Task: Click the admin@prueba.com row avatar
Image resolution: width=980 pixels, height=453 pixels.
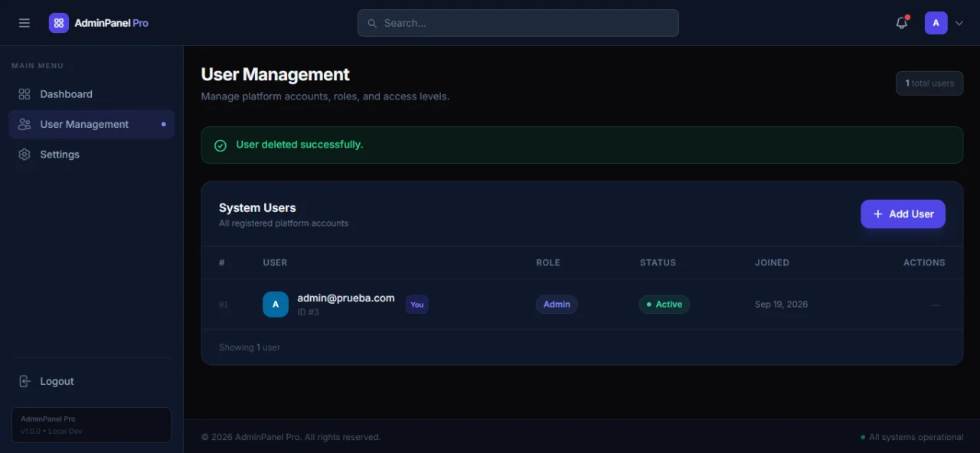Action: coord(276,305)
